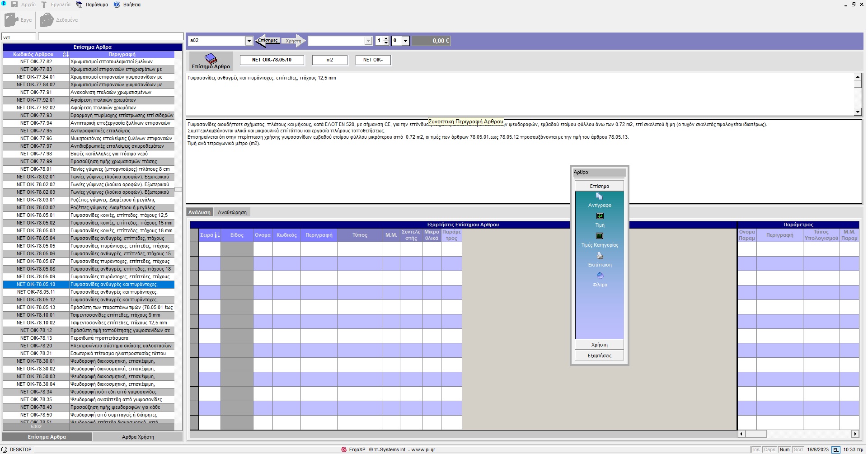This screenshot has width=868, height=454.
Task: Click the short description text box
Action: (x=520, y=94)
